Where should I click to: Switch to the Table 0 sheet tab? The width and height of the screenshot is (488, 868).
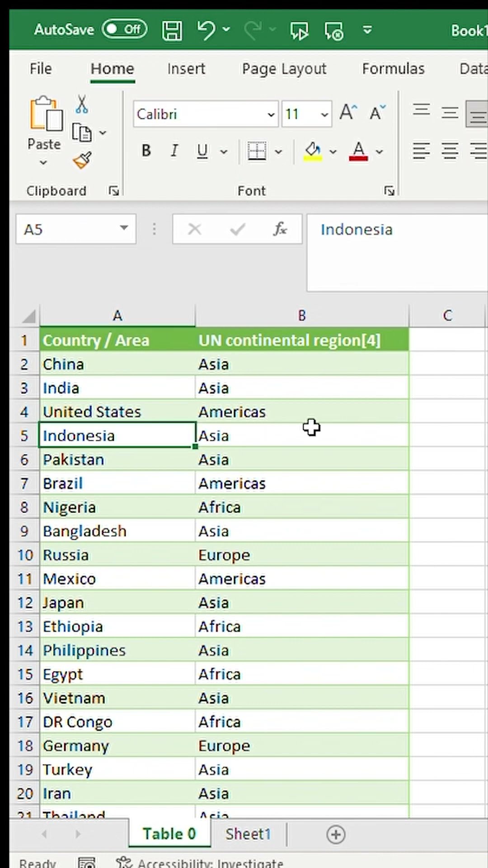169,834
